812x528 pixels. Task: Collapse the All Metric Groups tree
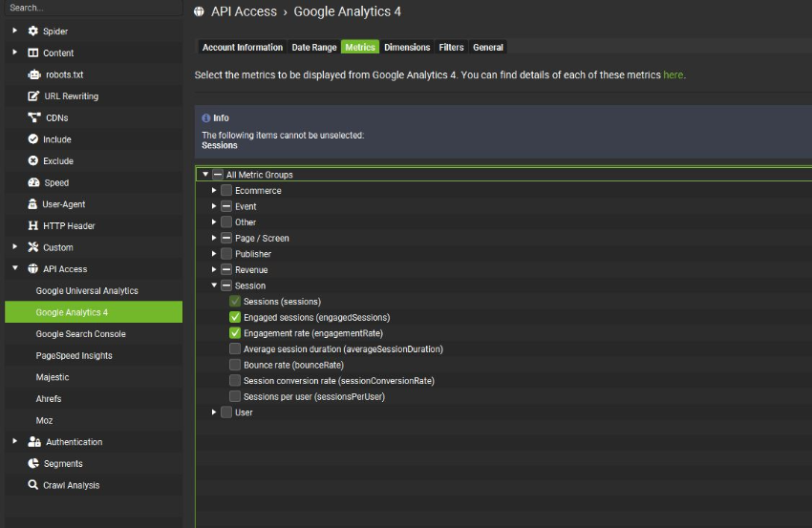coord(205,175)
